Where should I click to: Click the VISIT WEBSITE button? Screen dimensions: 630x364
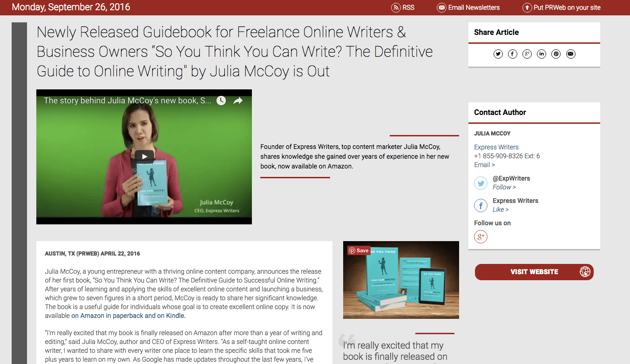click(x=534, y=272)
